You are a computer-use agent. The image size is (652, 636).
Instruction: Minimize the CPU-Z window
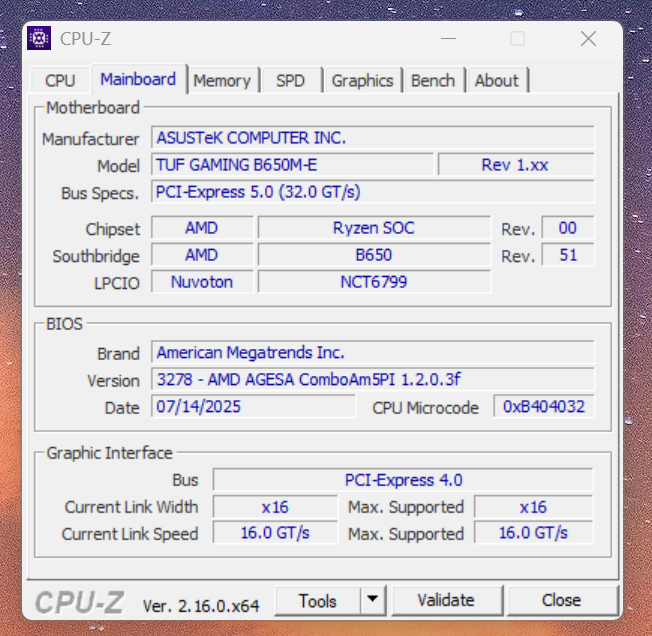(x=448, y=39)
